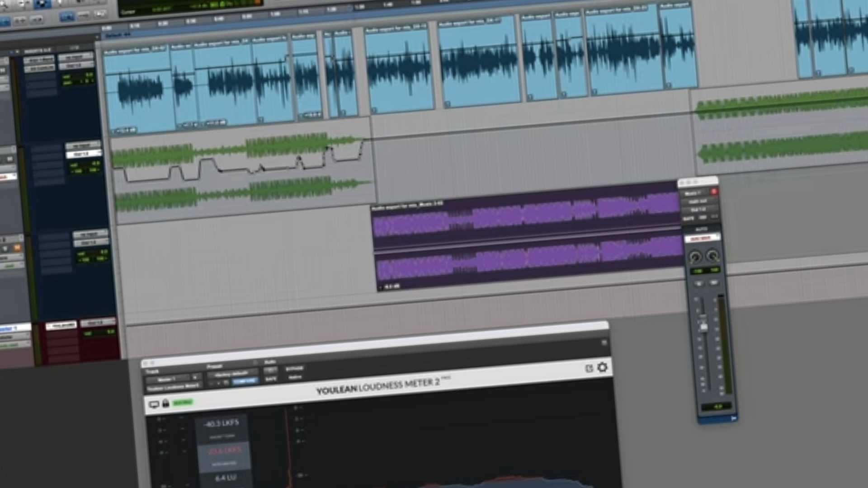
Task: Click the Auto menu in the plugin window
Action: click(x=270, y=361)
